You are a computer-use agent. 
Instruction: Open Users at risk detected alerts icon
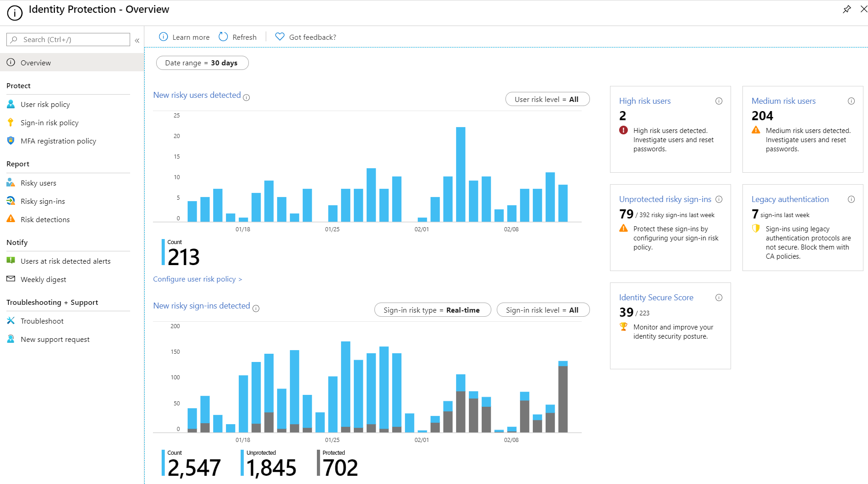point(11,261)
